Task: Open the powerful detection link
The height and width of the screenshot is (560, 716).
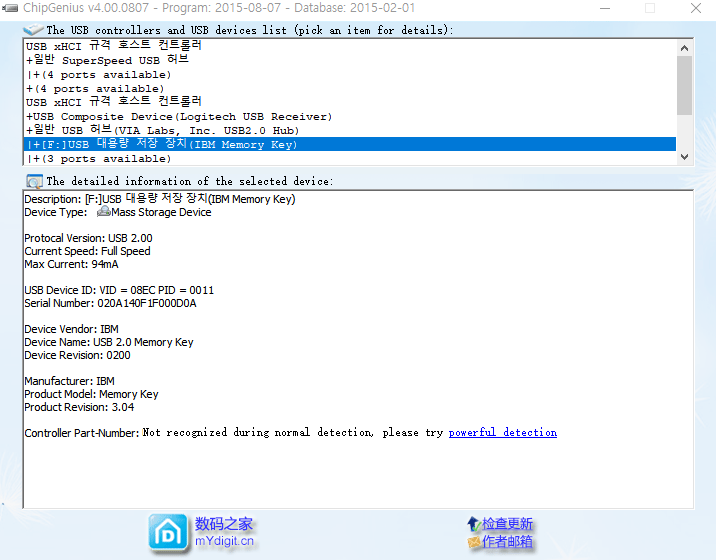Action: (x=502, y=433)
